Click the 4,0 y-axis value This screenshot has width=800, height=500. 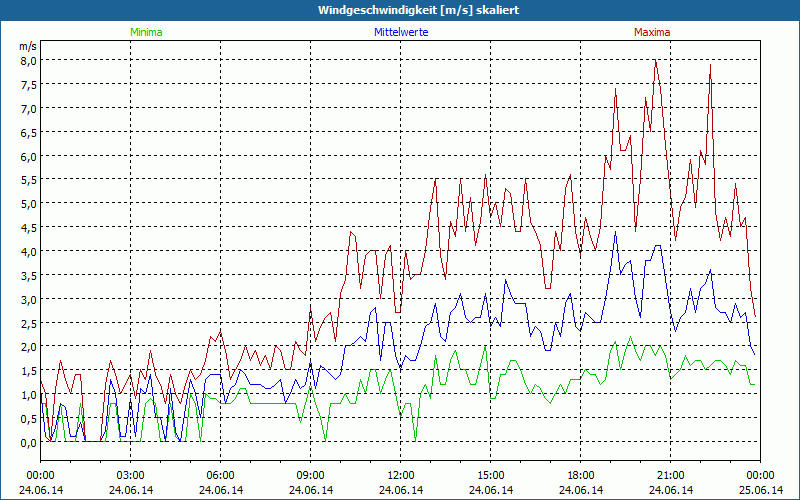click(x=29, y=252)
